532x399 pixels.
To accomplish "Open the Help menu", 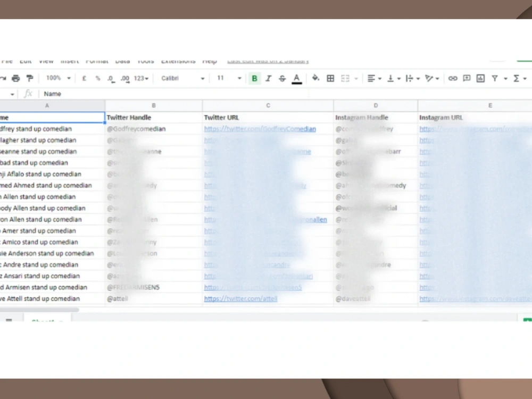I will tap(209, 61).
